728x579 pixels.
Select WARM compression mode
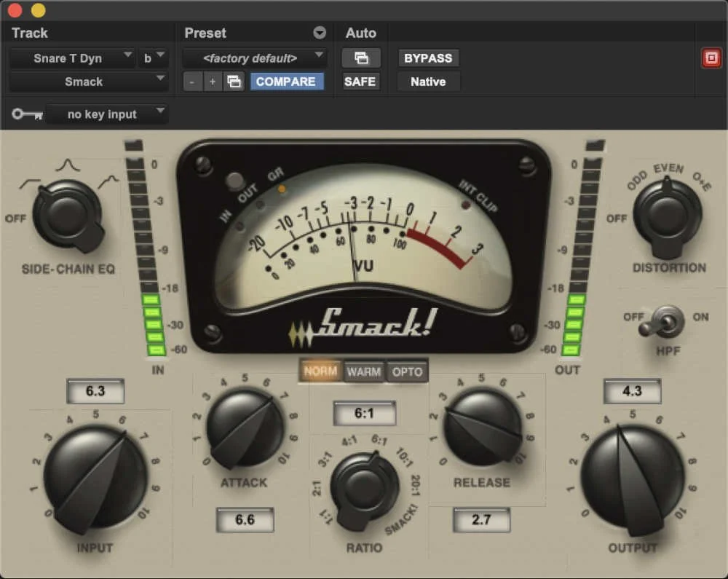pos(363,371)
